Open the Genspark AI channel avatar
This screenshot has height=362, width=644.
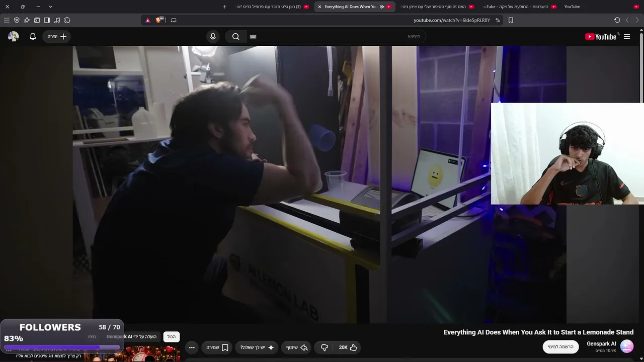627,346
